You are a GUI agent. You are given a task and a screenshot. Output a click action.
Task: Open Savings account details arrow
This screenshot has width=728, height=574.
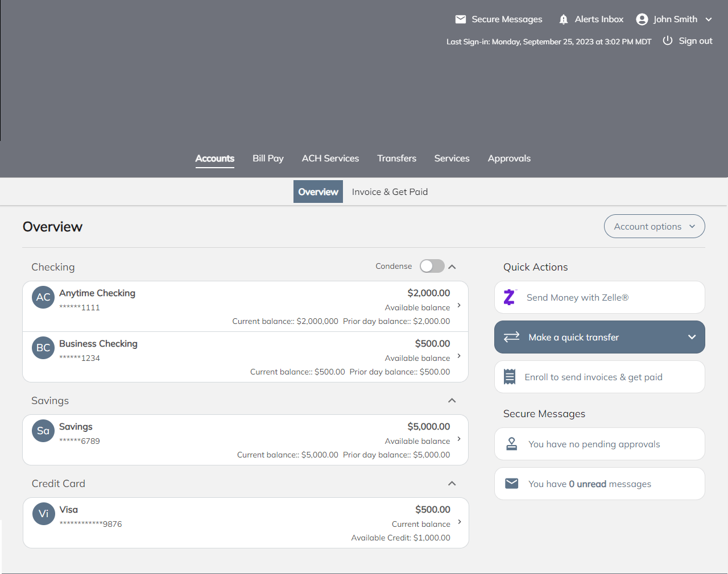(x=459, y=439)
